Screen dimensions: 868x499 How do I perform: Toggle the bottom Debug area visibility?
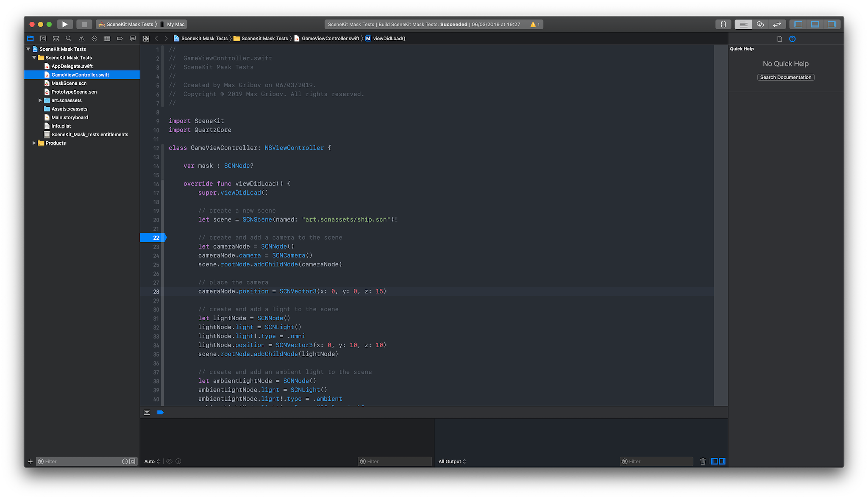[x=815, y=25]
